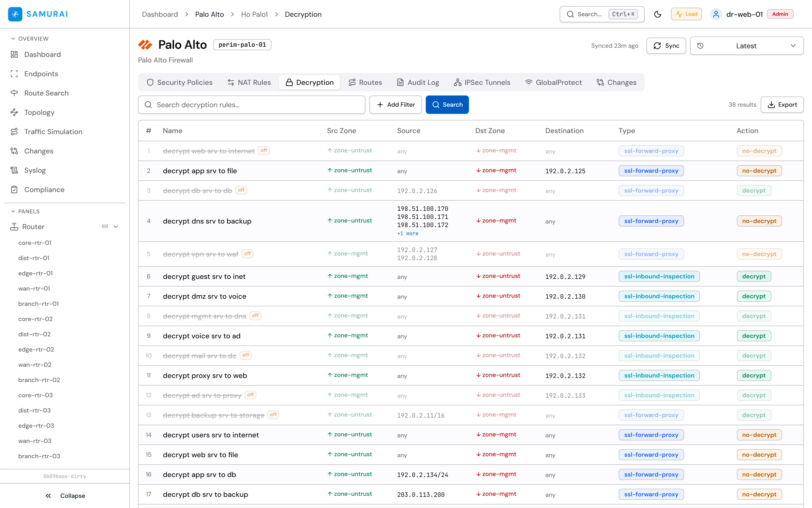Click the Name column header
Image resolution: width=812 pixels, height=508 pixels.
coord(173,131)
